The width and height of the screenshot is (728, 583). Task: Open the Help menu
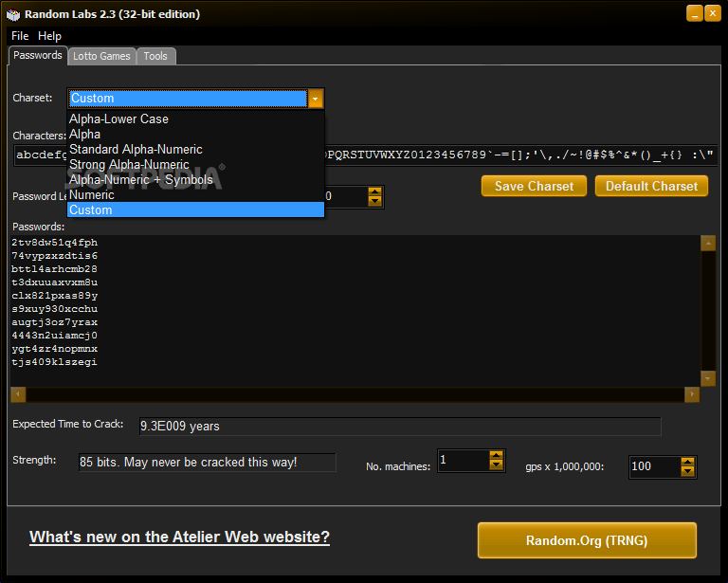click(49, 36)
